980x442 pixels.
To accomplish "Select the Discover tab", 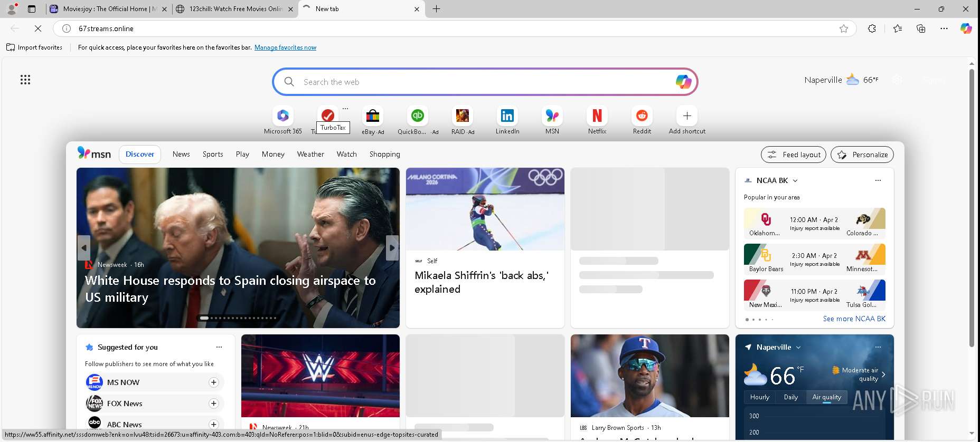I will [x=140, y=154].
